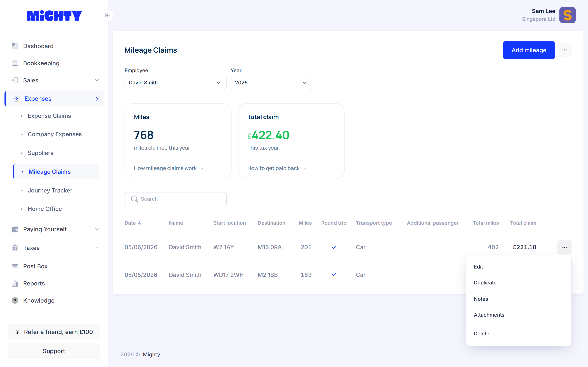The width and height of the screenshot is (588, 367).
Task: Click the Knowledge question mark icon
Action: (x=15, y=301)
